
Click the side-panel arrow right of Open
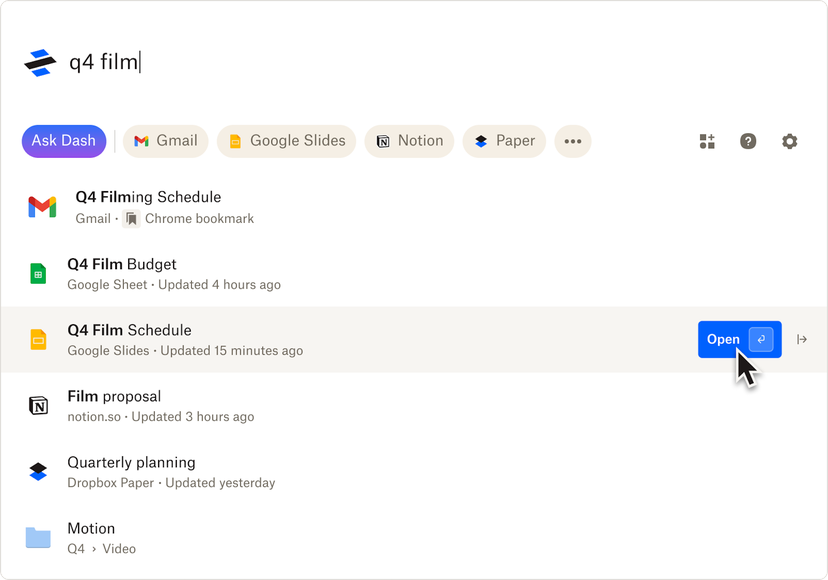point(802,339)
